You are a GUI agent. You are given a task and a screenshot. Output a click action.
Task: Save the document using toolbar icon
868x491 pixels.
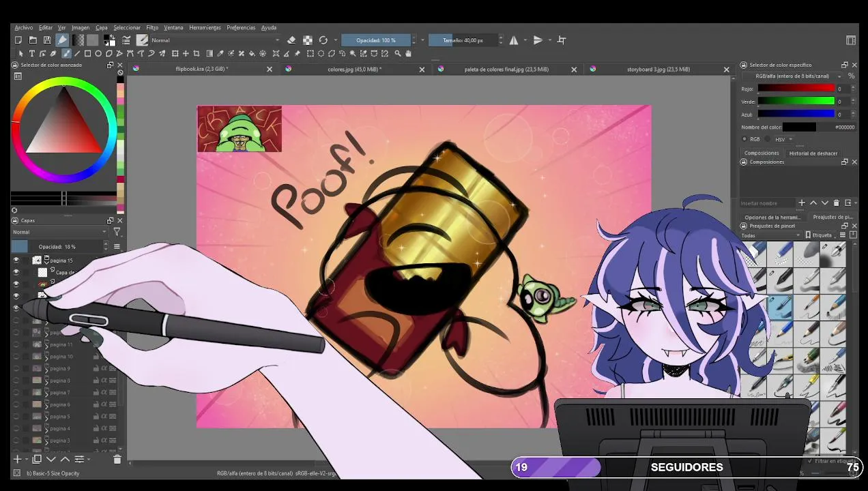coord(47,40)
